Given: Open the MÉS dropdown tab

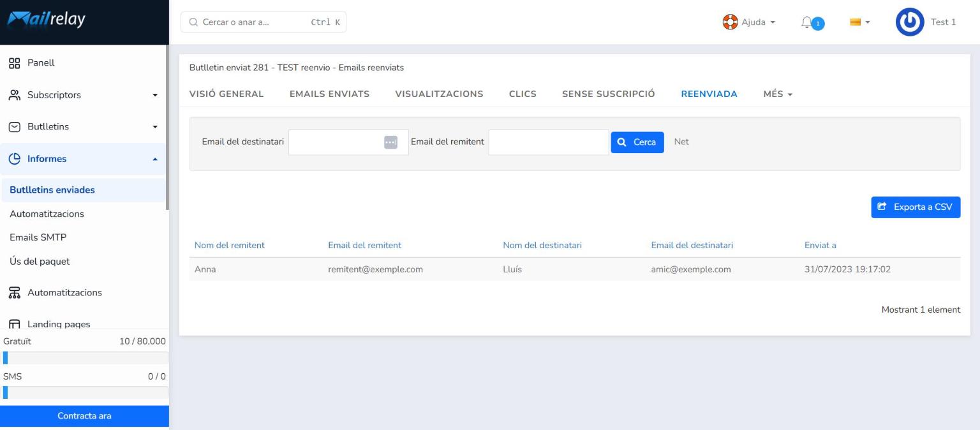Looking at the screenshot, I should (778, 94).
